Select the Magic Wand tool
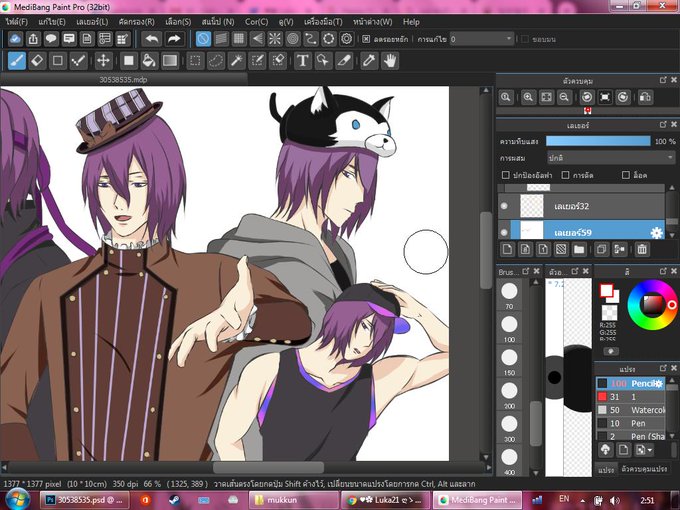 (x=237, y=61)
